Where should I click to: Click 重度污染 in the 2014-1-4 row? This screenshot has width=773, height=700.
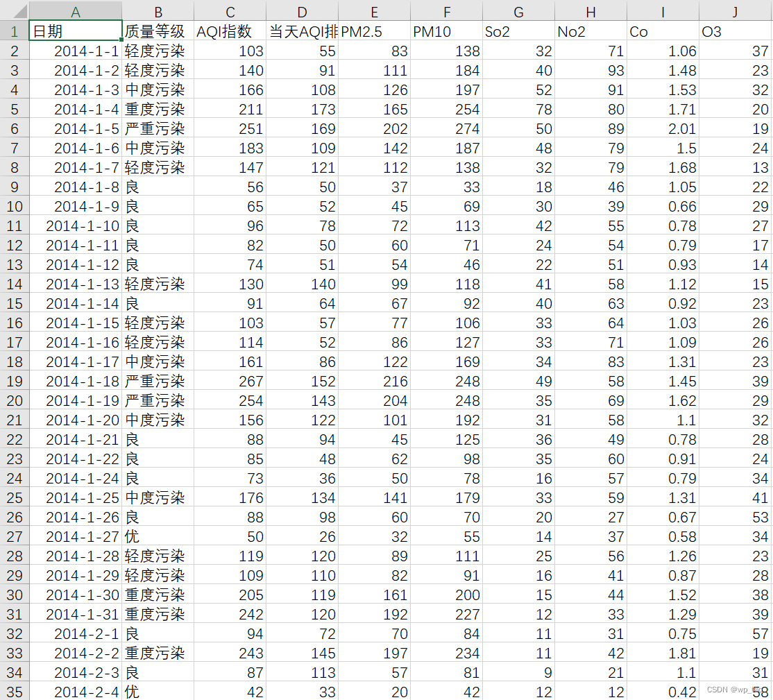158,109
